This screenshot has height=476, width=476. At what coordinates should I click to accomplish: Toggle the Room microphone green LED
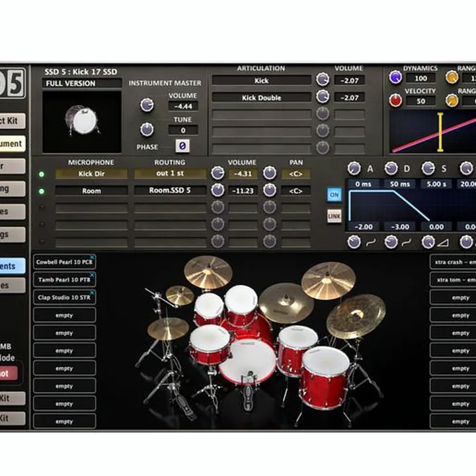point(42,192)
